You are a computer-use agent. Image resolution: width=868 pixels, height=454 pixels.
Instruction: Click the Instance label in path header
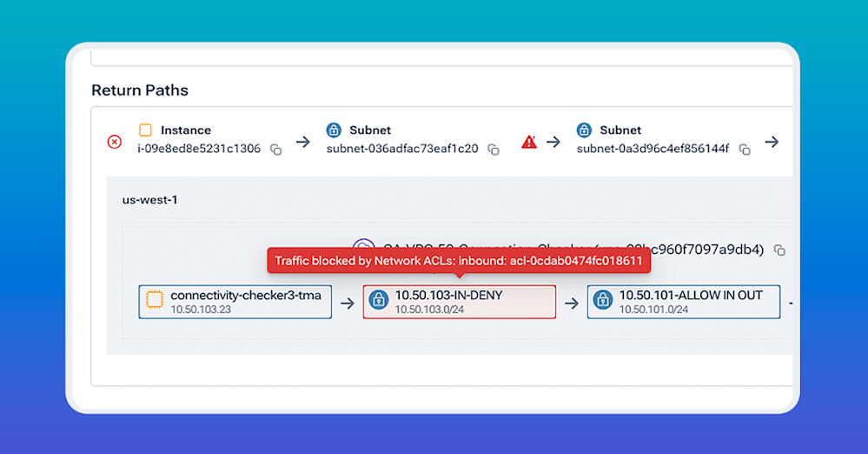pos(186,130)
